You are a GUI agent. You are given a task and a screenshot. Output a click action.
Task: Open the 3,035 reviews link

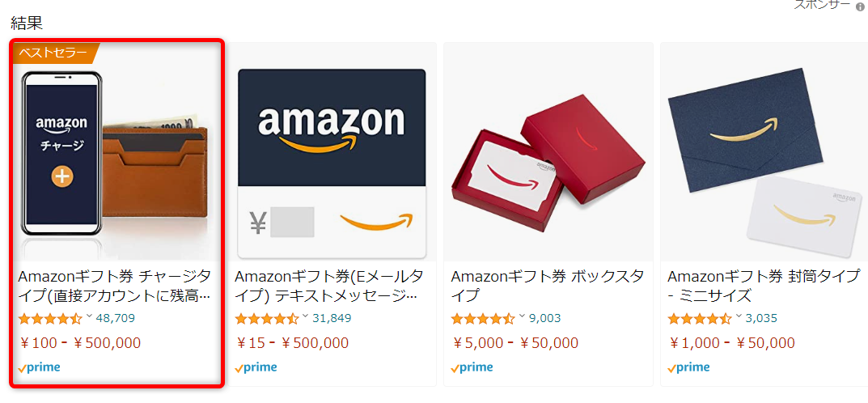[x=761, y=318]
